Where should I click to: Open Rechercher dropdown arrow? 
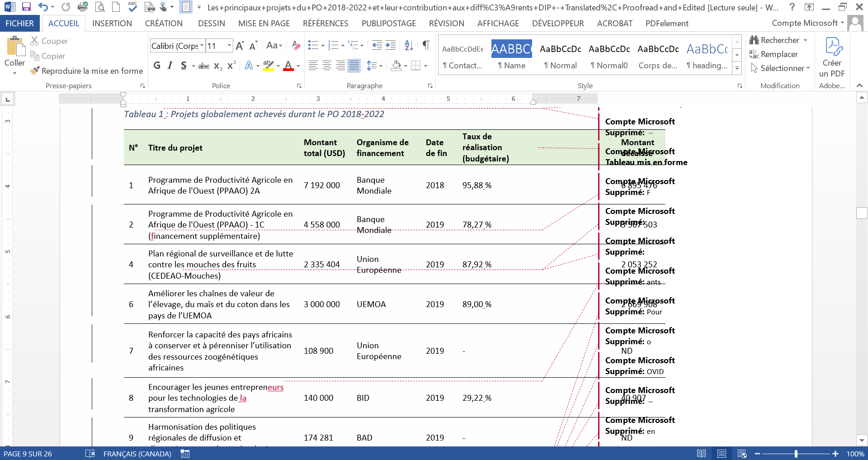coord(805,40)
